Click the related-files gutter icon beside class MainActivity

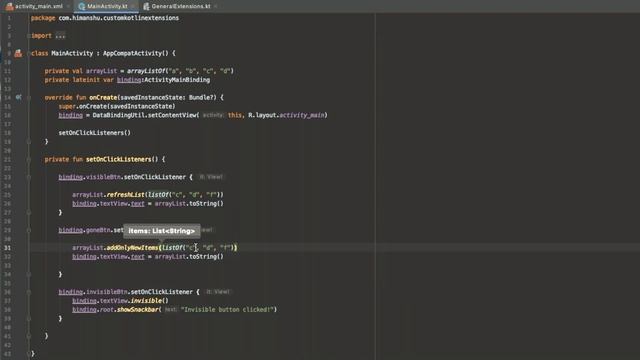click(18, 53)
